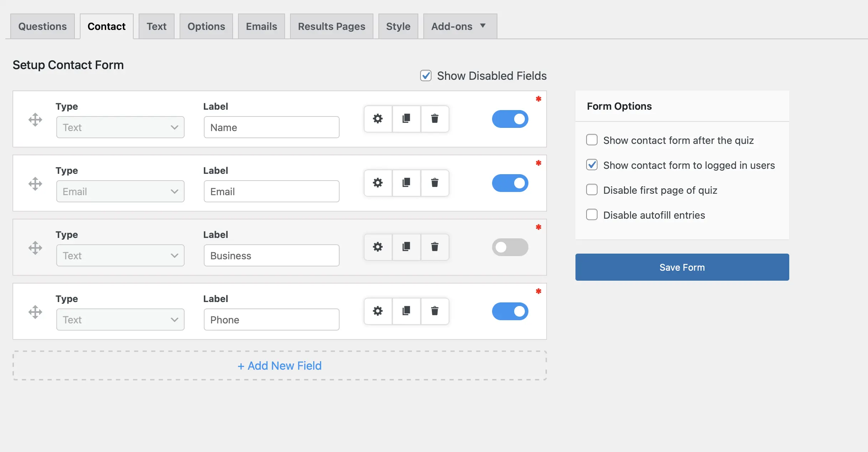Toggle the Phone field enable switch
The width and height of the screenshot is (868, 452).
(510, 311)
